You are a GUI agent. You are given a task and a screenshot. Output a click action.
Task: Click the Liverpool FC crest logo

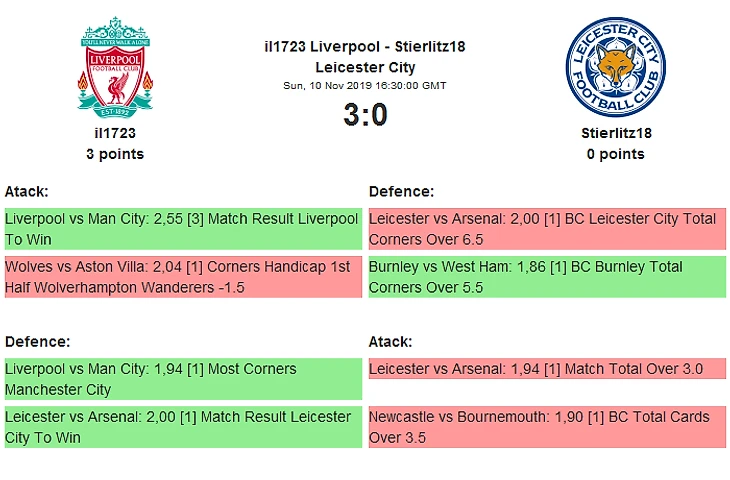115,66
